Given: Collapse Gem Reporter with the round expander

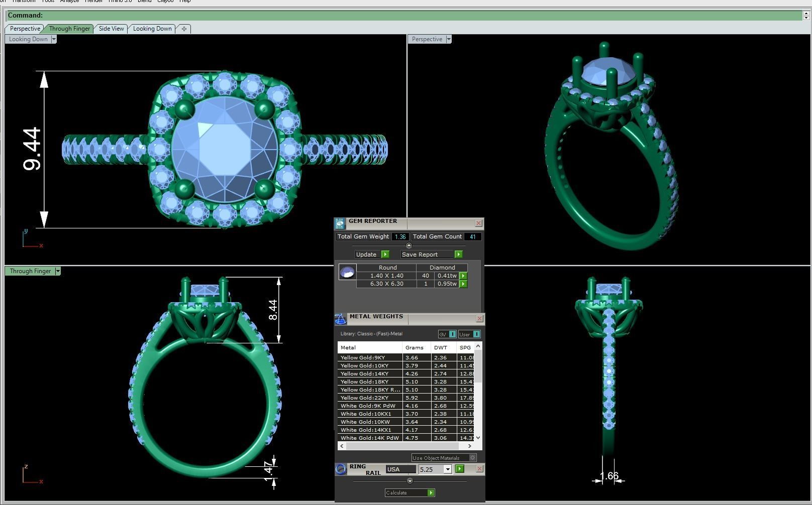Looking at the screenshot, I should [x=409, y=245].
